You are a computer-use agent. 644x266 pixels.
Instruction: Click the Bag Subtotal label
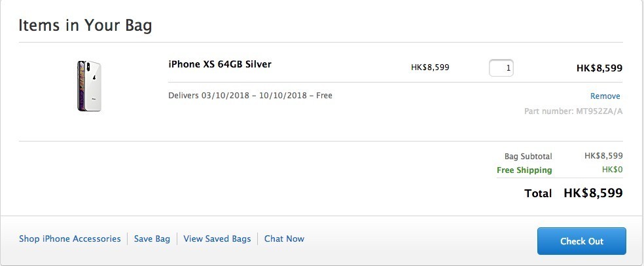pos(528,157)
